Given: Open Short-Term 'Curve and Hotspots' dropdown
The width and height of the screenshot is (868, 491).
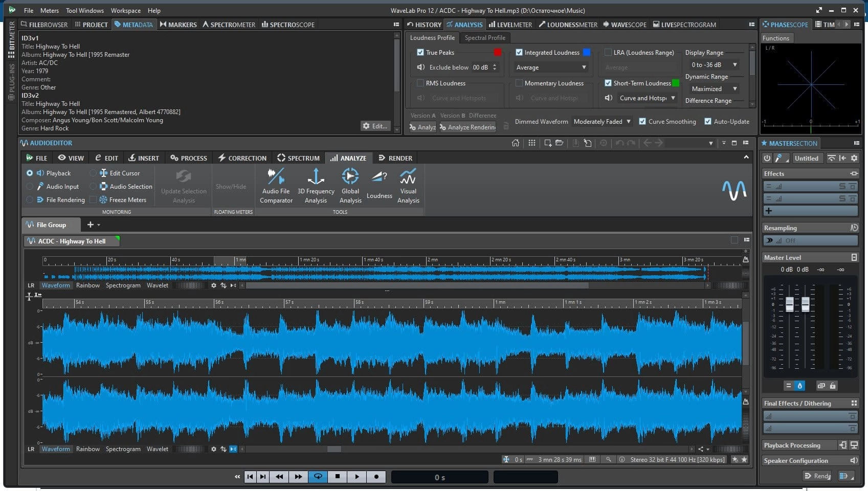Looking at the screenshot, I should tap(648, 98).
